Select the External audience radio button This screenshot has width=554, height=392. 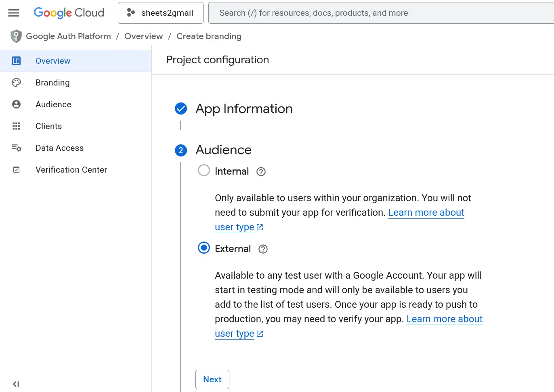coord(204,248)
